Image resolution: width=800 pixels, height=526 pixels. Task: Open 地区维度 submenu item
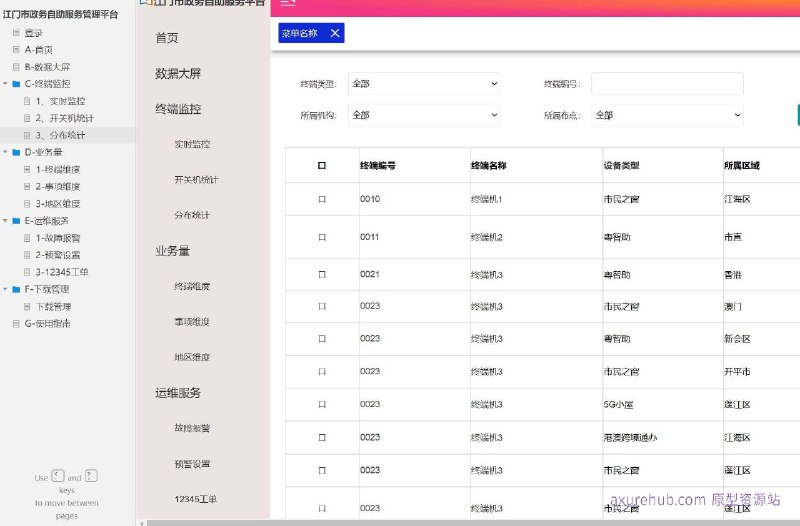(192, 357)
